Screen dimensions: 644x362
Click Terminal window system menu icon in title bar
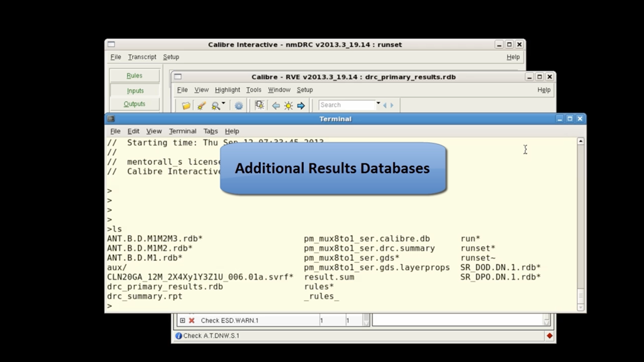pyautogui.click(x=111, y=119)
